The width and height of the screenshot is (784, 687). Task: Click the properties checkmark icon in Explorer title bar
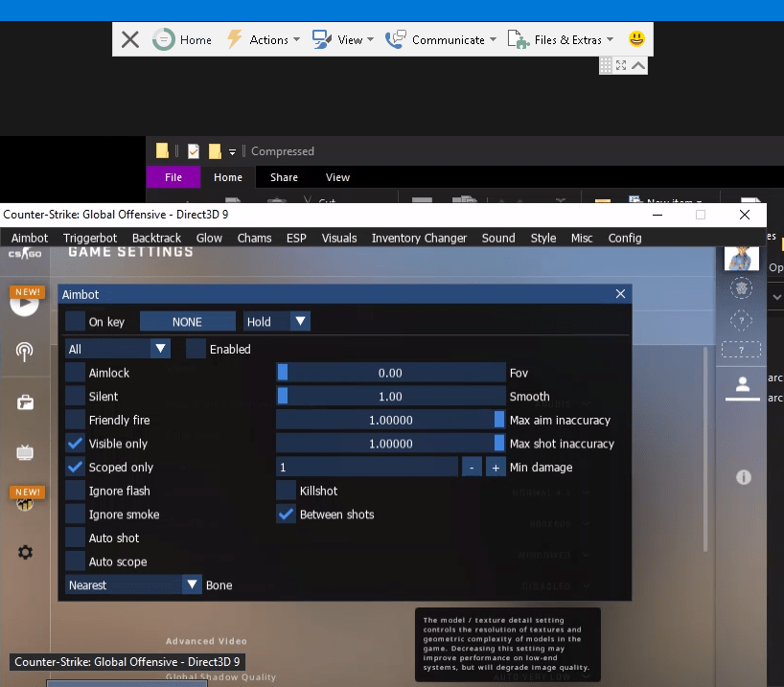click(194, 151)
